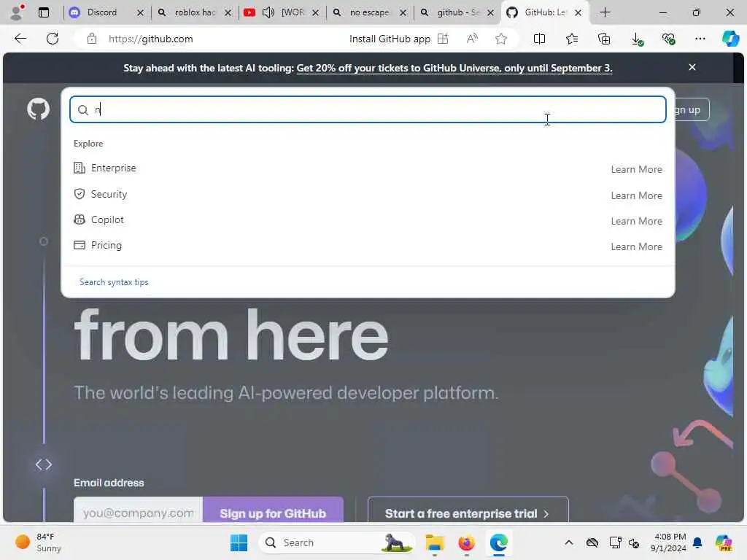Open Downloads icon in toolbar
The height and width of the screenshot is (560, 747).
tap(637, 39)
